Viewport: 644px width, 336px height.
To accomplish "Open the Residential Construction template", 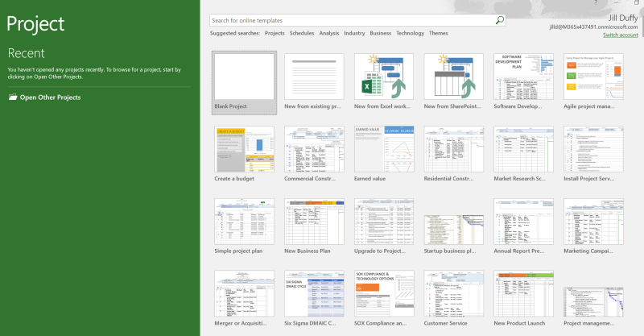I will [x=454, y=149].
